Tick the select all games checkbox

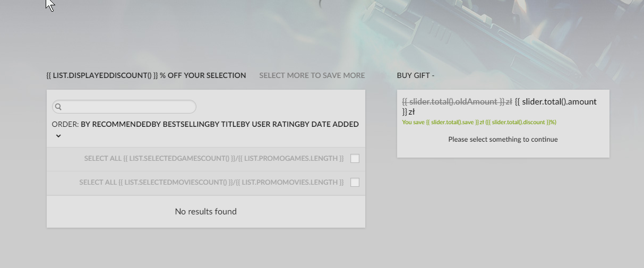point(355,158)
